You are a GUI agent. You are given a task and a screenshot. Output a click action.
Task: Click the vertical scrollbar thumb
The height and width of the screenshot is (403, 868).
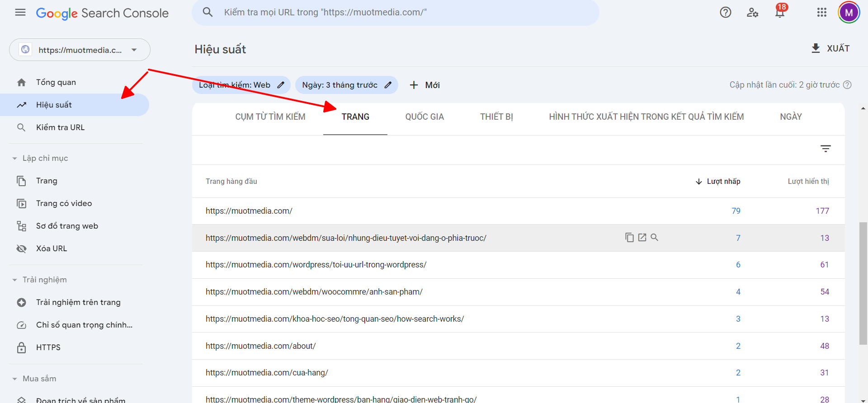pos(863,283)
